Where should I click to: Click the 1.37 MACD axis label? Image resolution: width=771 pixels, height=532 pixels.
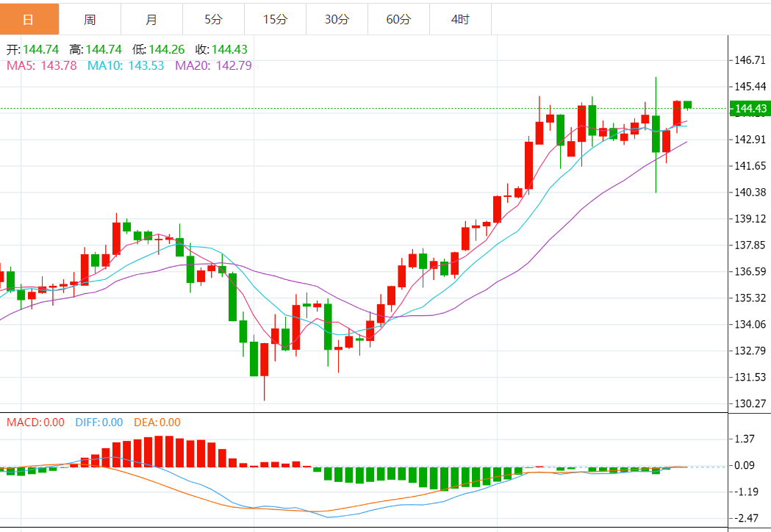click(745, 439)
